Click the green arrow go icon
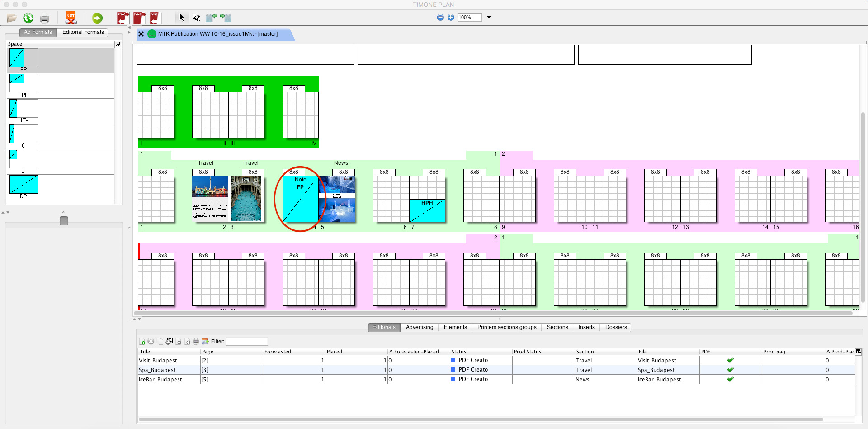Screen dimensions: 868x429 (x=97, y=18)
